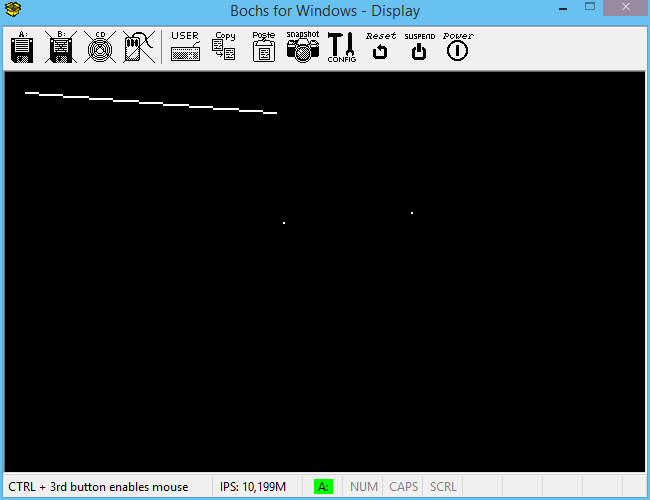The height and width of the screenshot is (500, 650).
Task: Click inside the black emulator display area
Action: click(325, 272)
